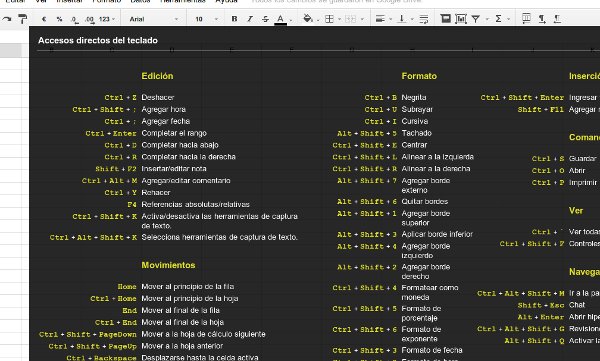Toggle bold formatting (B)
600x361 pixels.
click(235, 19)
